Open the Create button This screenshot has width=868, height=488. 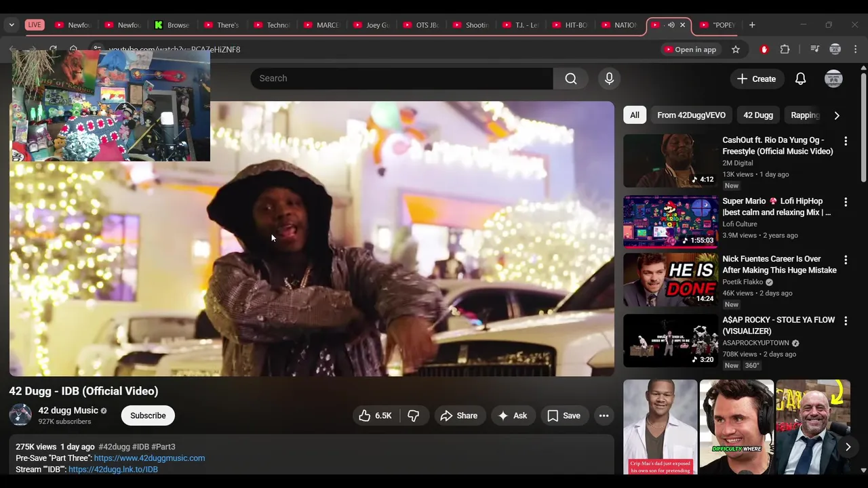click(x=756, y=79)
